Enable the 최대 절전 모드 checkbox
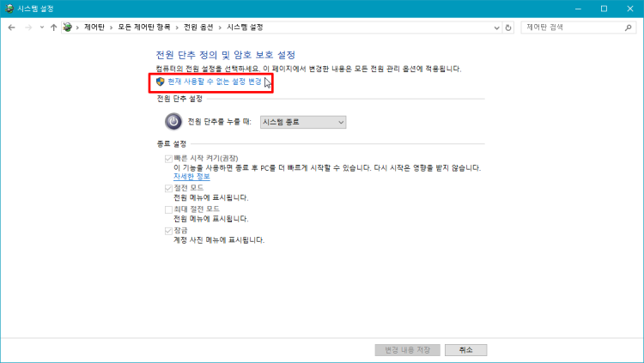The width and height of the screenshot is (644, 363). 168,209
